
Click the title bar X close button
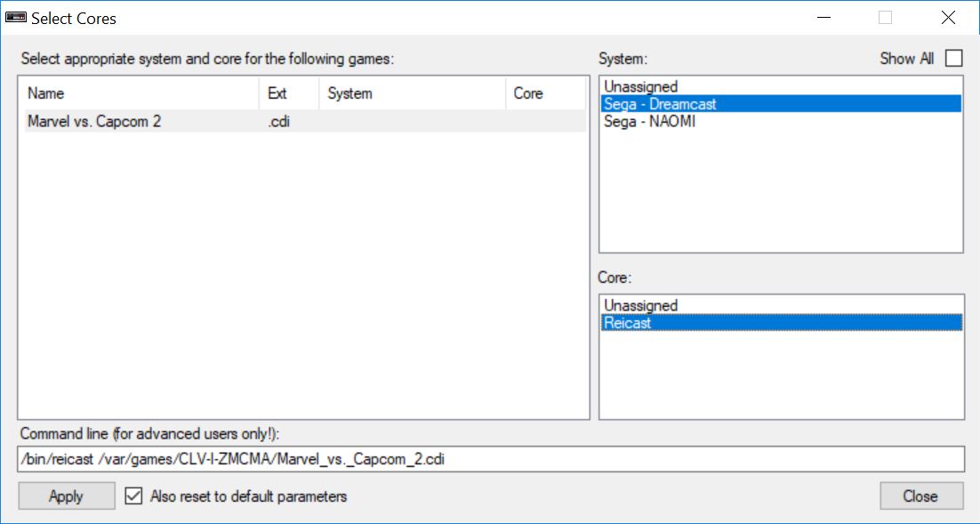point(948,18)
